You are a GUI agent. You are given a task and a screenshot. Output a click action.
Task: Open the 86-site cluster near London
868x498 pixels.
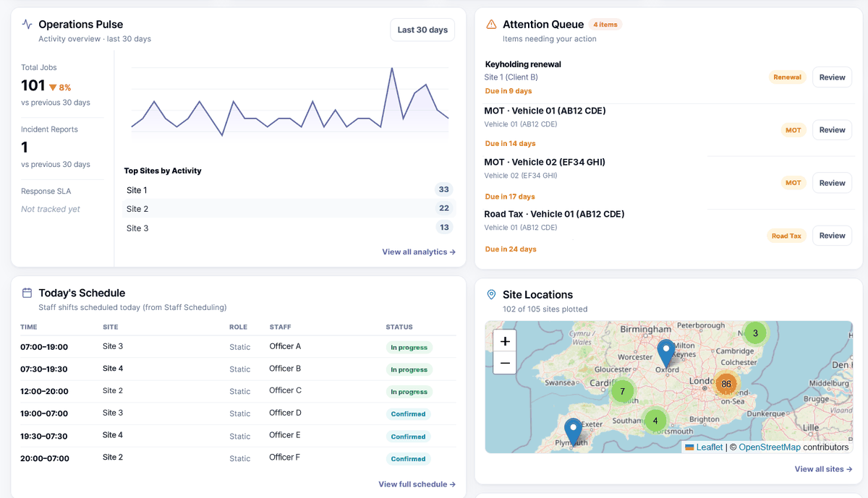(x=726, y=384)
